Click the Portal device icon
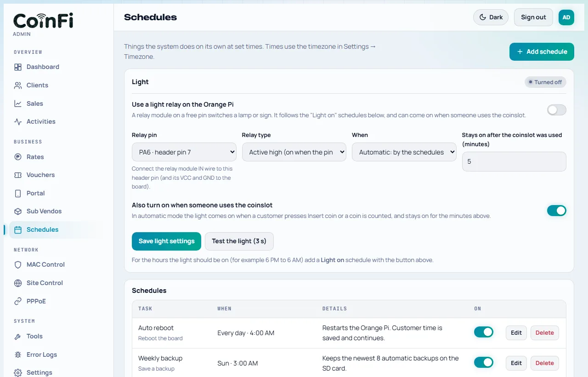This screenshot has width=588, height=377. (18, 194)
